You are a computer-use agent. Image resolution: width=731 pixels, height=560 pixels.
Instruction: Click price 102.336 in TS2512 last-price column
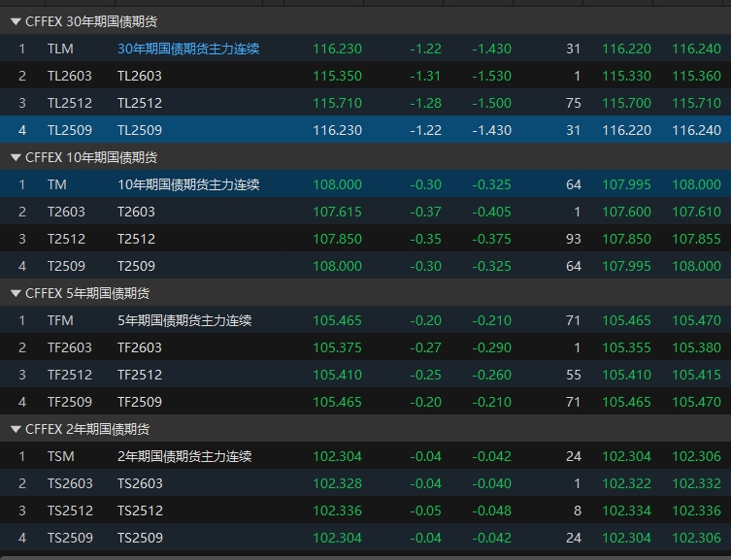(337, 511)
